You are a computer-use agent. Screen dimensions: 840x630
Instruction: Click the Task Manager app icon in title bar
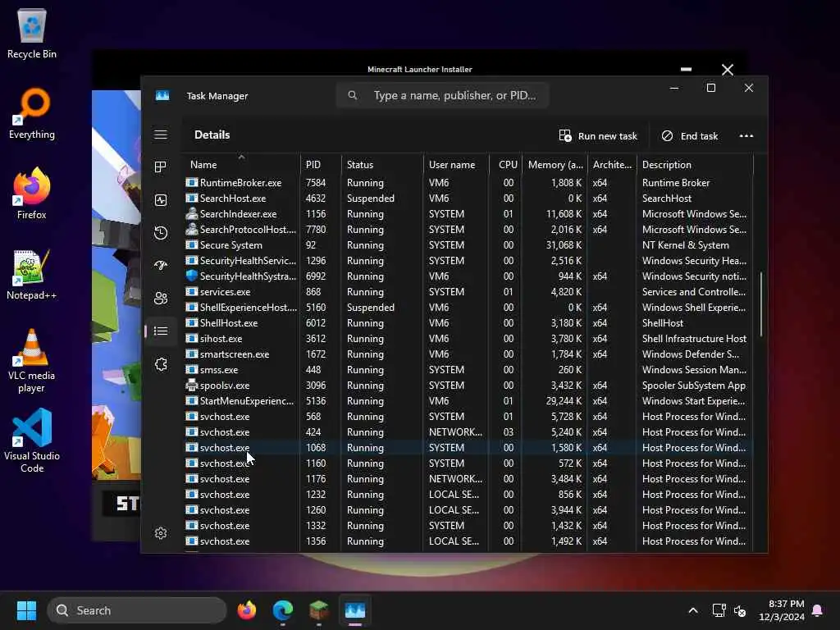(x=162, y=95)
